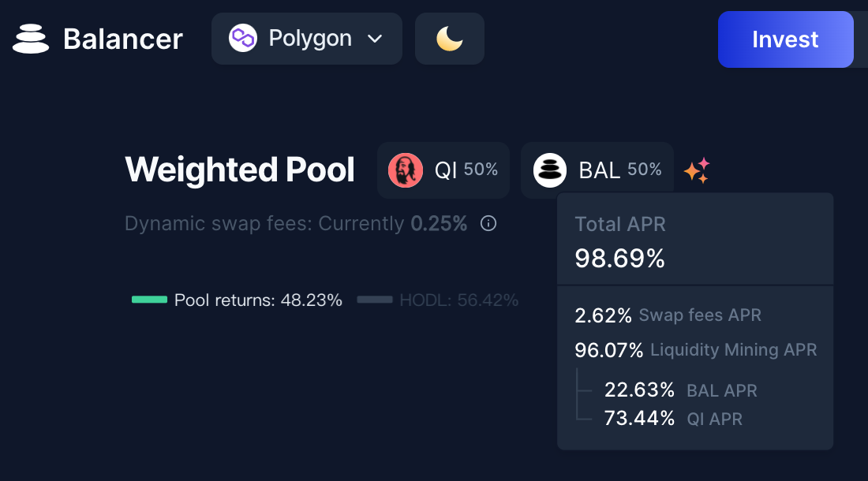Screen dimensions: 868x481
Task: Click the gray HODL color swatch
Action: click(375, 300)
